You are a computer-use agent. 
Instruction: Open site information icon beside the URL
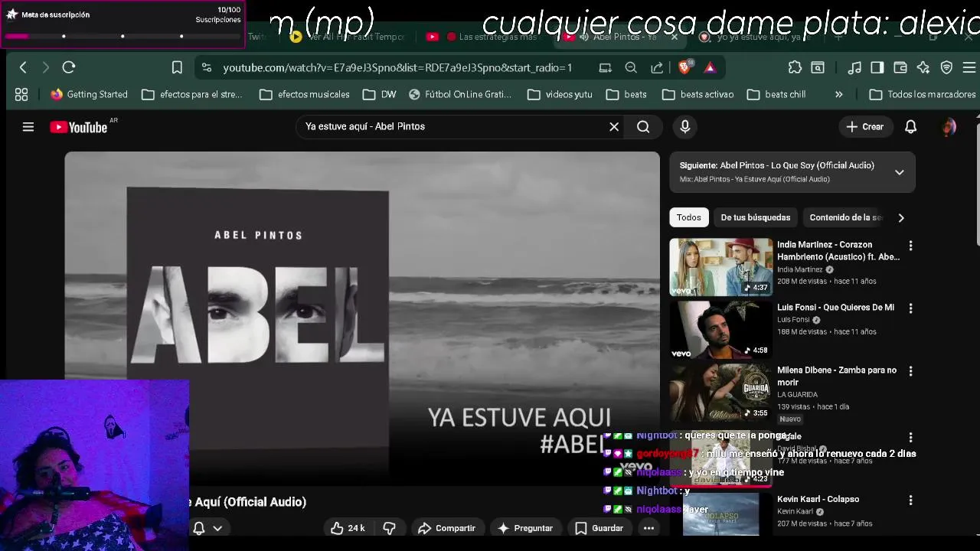pos(207,67)
